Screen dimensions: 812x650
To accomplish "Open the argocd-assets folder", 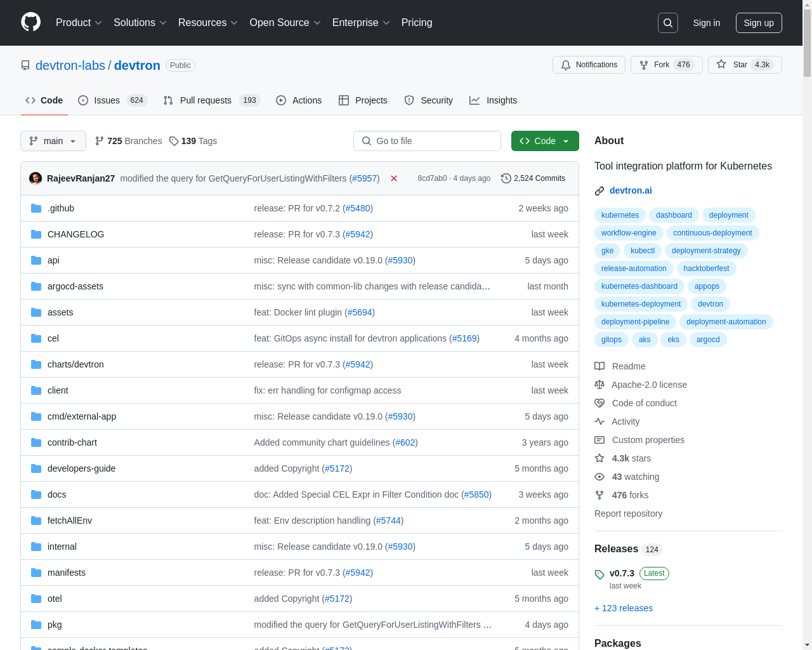I will [x=75, y=286].
